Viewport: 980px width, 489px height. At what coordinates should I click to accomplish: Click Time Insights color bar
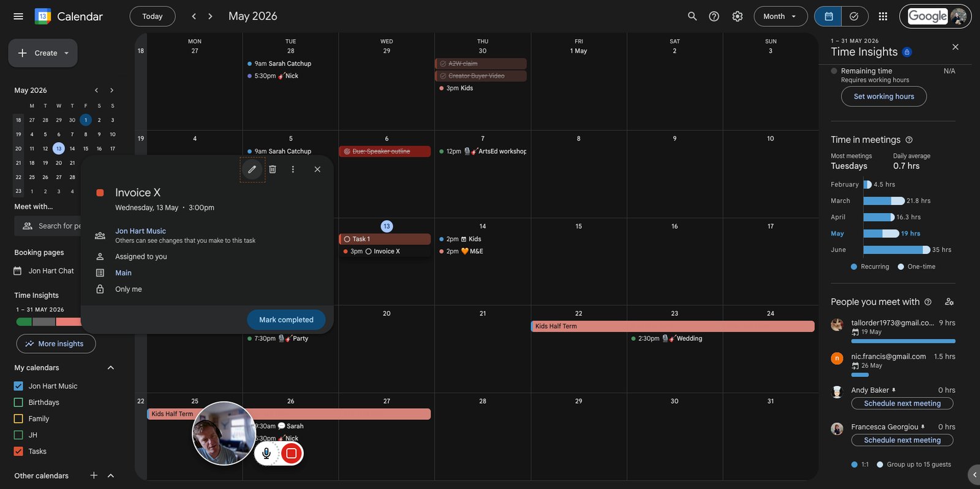click(x=48, y=322)
